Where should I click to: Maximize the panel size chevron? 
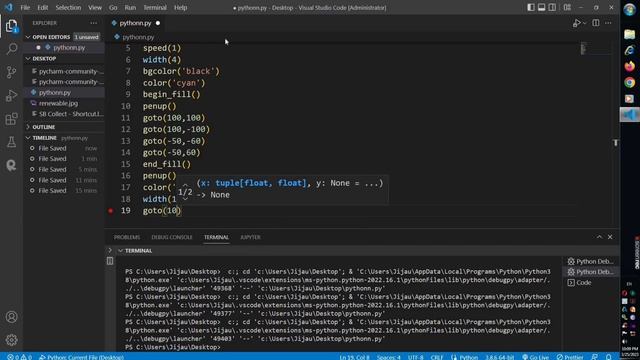(599, 237)
